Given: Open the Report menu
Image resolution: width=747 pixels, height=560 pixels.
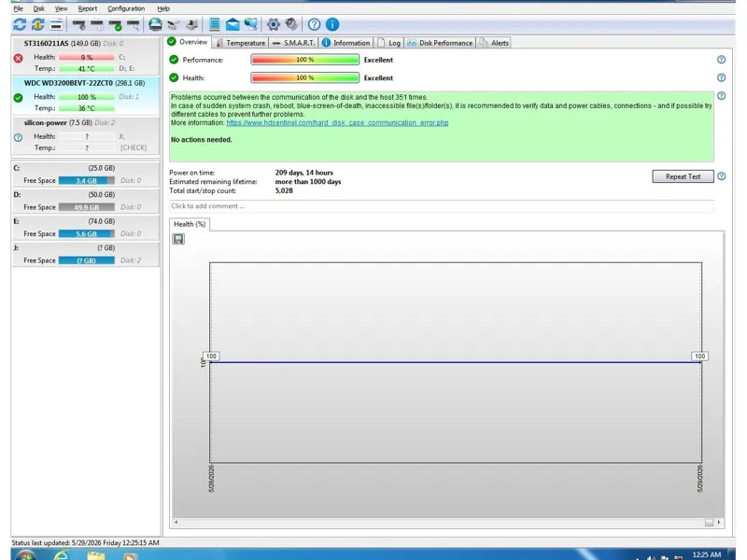Looking at the screenshot, I should (87, 8).
